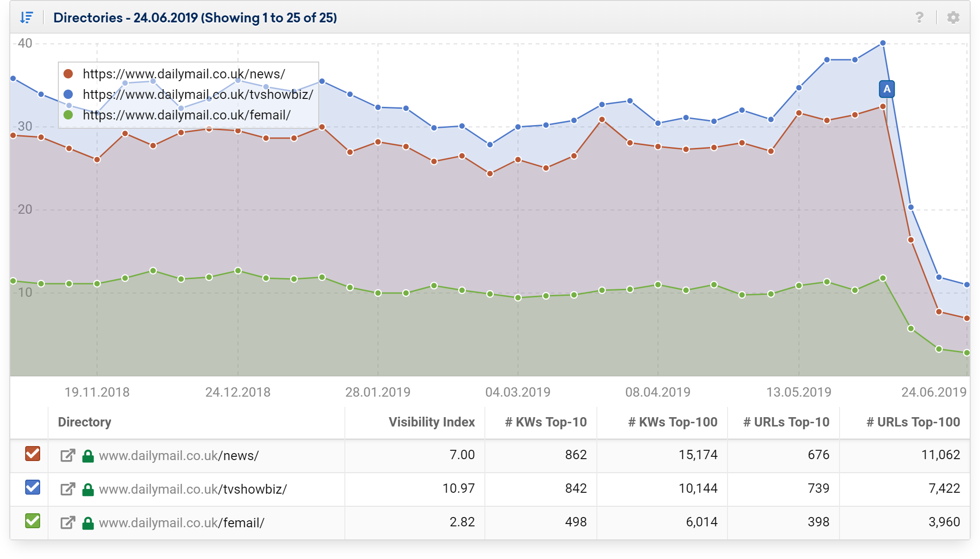980x559 pixels.
Task: Toggle the /tvshowbiz/ series in chart legend
Action: tap(189, 94)
